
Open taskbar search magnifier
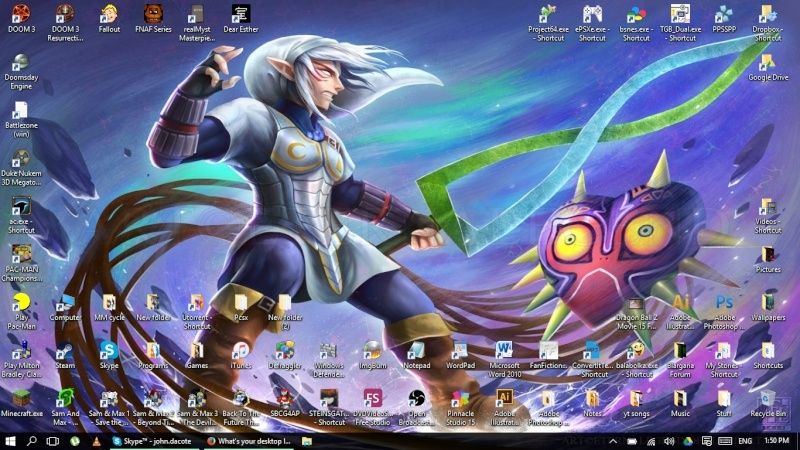31,441
